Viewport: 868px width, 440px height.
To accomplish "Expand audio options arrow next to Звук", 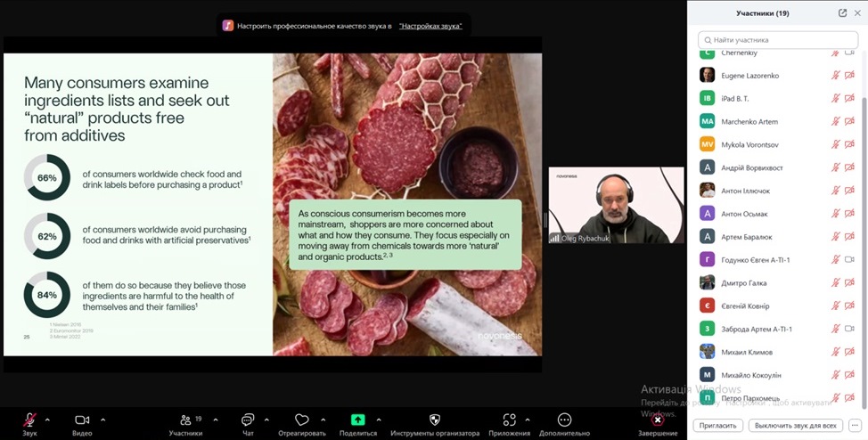I will [47, 420].
